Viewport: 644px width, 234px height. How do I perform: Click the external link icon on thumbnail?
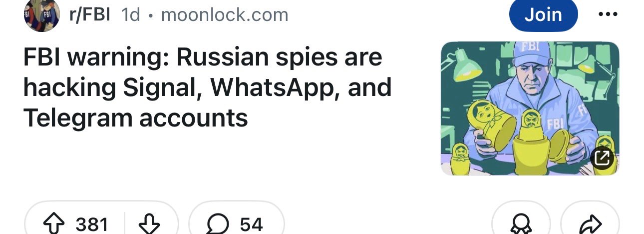coord(602,158)
